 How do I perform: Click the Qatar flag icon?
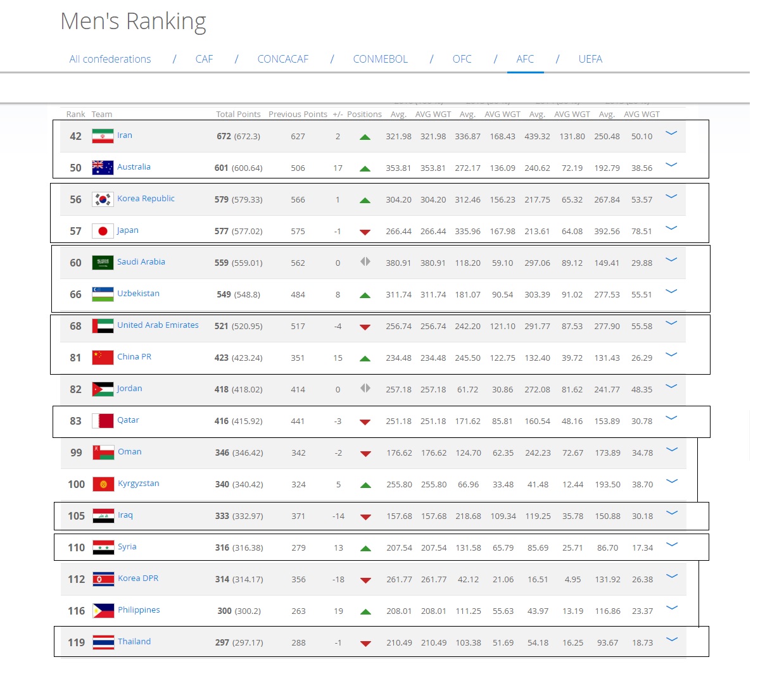103,421
